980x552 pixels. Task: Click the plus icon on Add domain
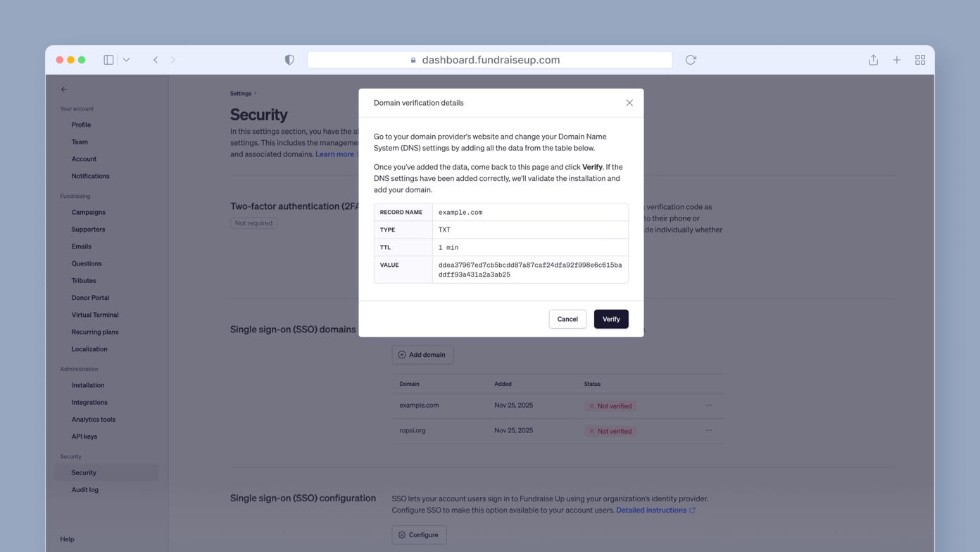coord(401,354)
